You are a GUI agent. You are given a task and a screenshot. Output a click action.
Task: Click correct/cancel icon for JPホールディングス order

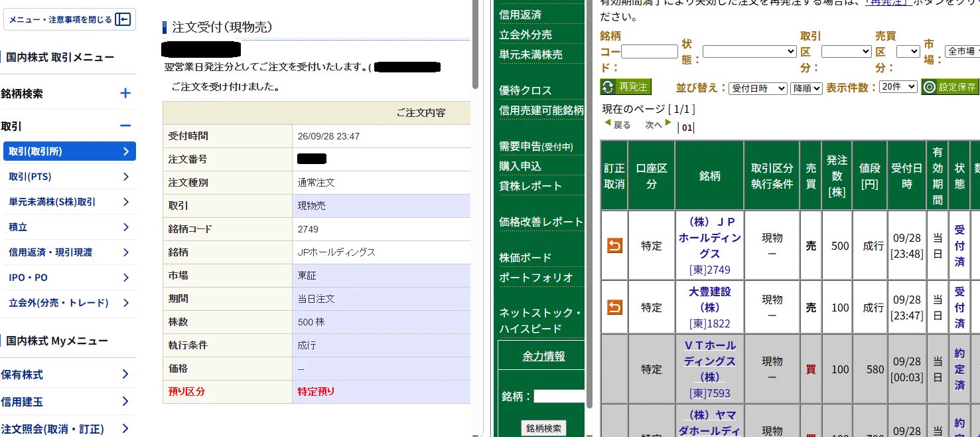[x=614, y=246]
